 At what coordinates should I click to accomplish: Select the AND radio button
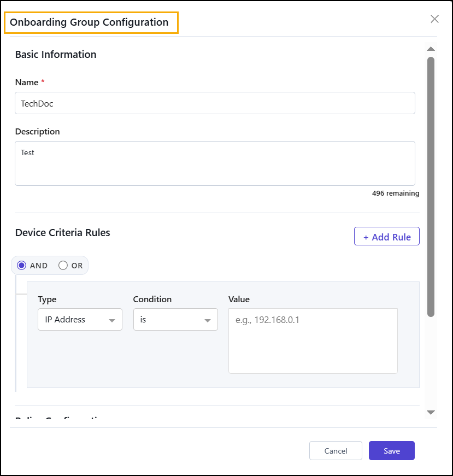21,265
